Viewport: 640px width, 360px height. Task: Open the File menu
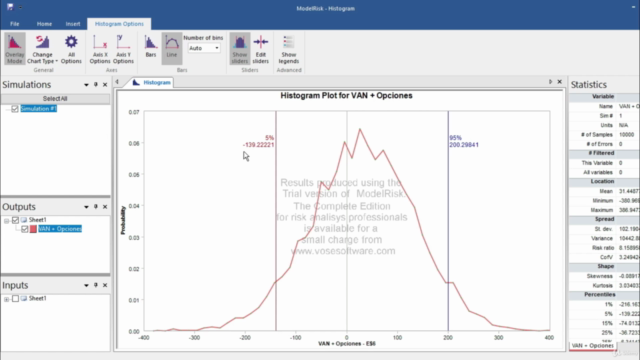point(15,24)
